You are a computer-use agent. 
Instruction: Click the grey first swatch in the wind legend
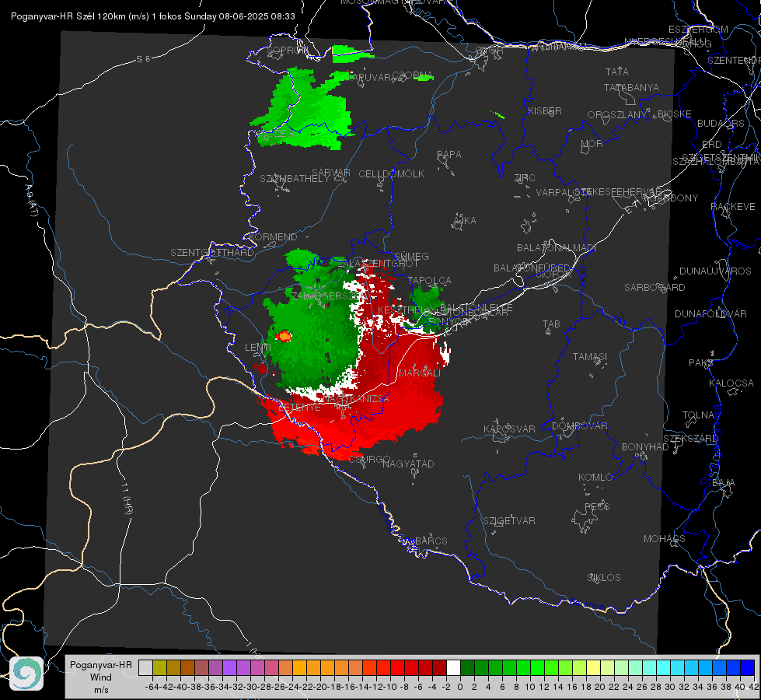pos(145,667)
